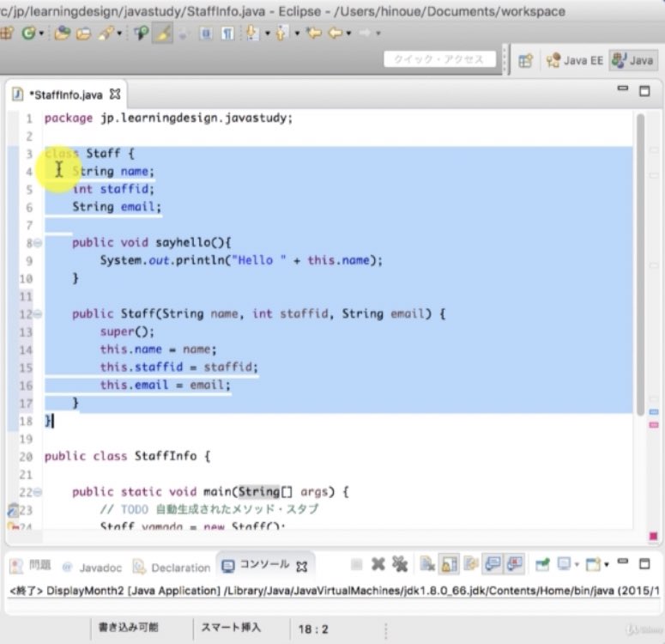The height and width of the screenshot is (644, 665).
Task: Click 'package jp.learningdesign.javastudy;' on line 1
Action: 168,118
